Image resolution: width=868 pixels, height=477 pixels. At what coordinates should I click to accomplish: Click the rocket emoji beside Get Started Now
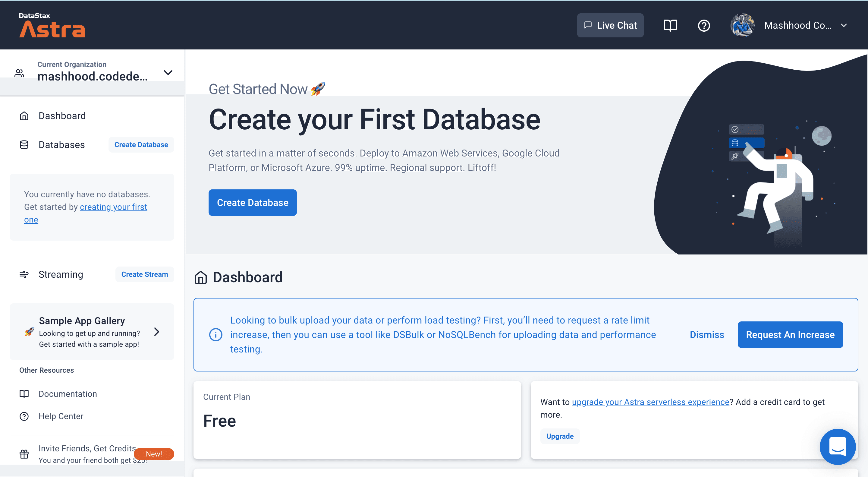[x=318, y=89]
